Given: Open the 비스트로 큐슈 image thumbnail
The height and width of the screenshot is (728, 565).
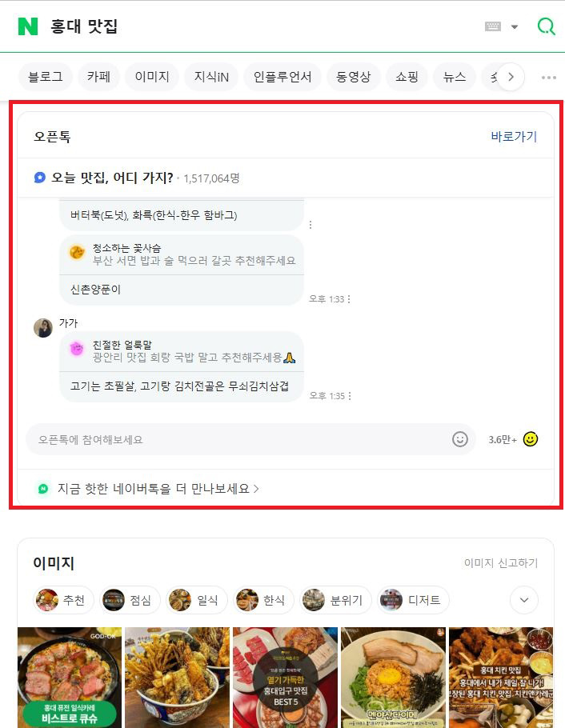Looking at the screenshot, I should coord(70,678).
